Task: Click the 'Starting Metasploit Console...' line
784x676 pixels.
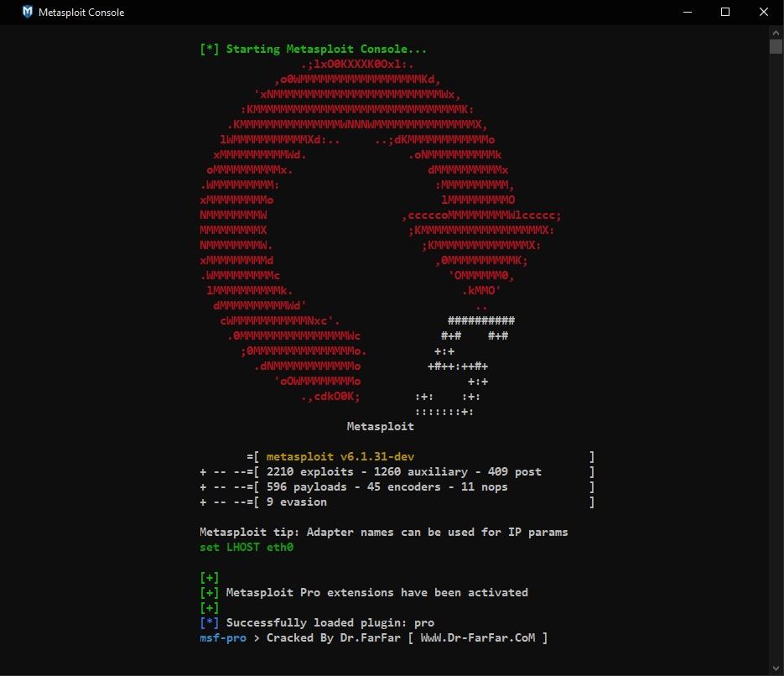Action: coord(313,49)
